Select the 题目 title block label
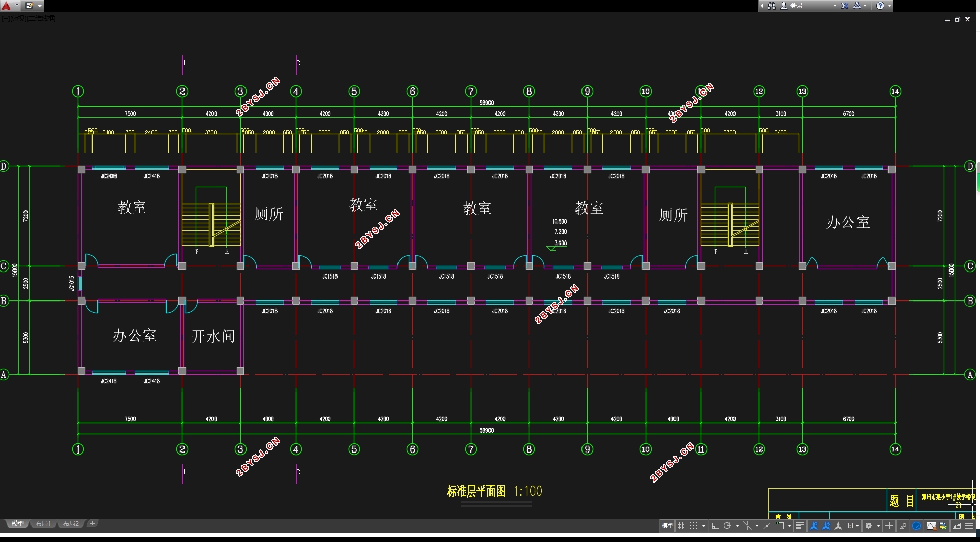 902,502
